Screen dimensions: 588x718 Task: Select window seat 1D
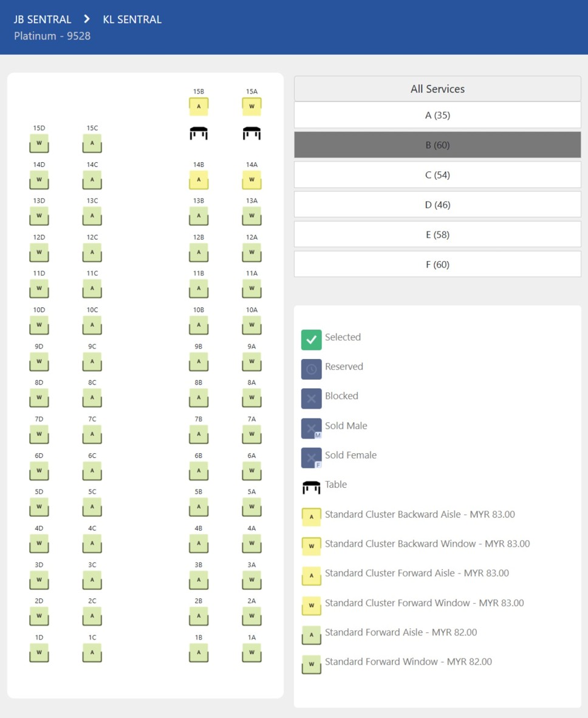(x=39, y=652)
